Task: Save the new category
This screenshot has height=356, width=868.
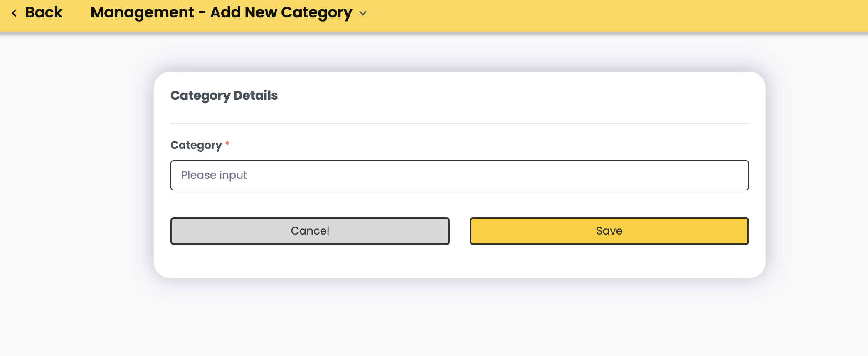Action: pos(609,231)
